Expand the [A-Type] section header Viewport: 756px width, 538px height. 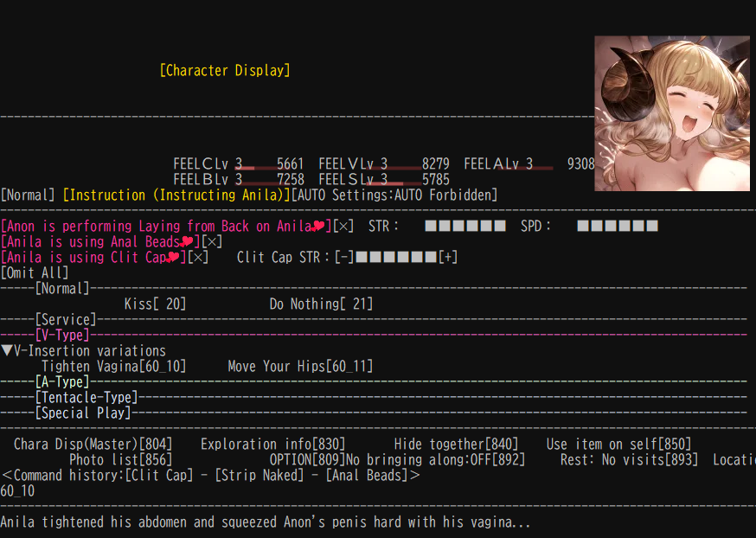[62, 381]
